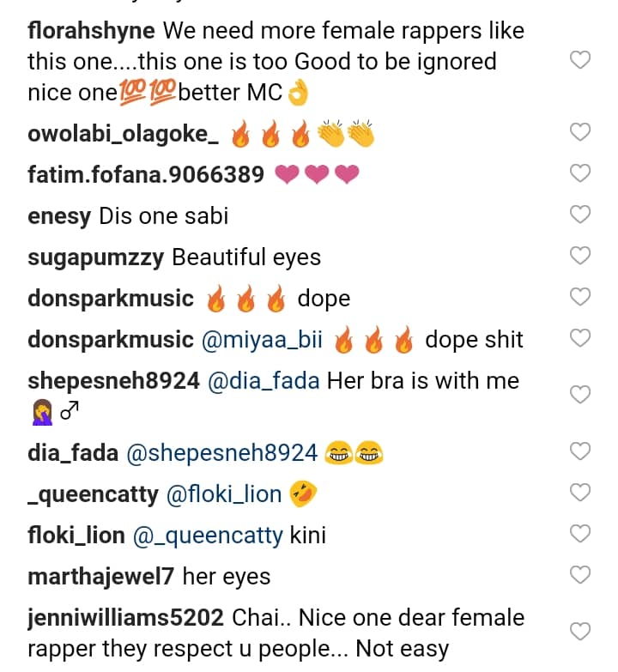Heart the 'dope shit' reply comment

click(581, 338)
